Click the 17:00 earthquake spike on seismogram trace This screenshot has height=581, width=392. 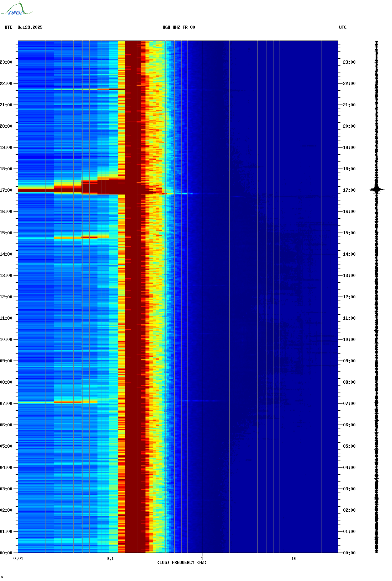(377, 190)
